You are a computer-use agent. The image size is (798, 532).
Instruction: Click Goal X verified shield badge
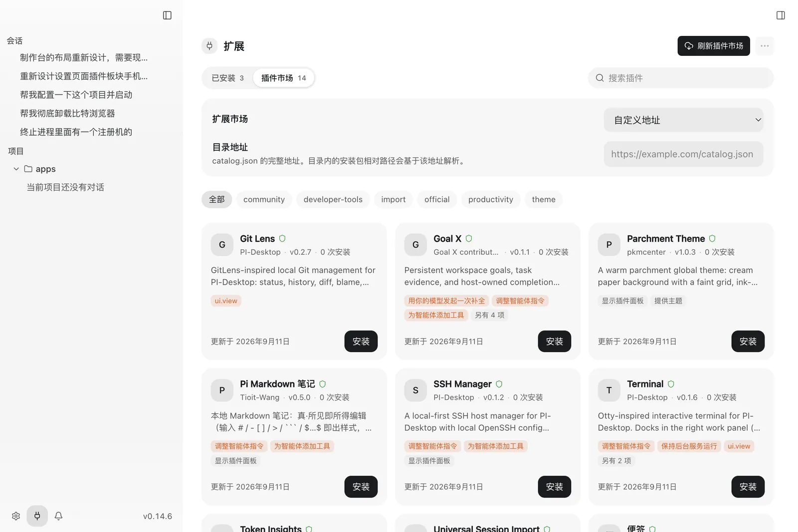click(469, 238)
